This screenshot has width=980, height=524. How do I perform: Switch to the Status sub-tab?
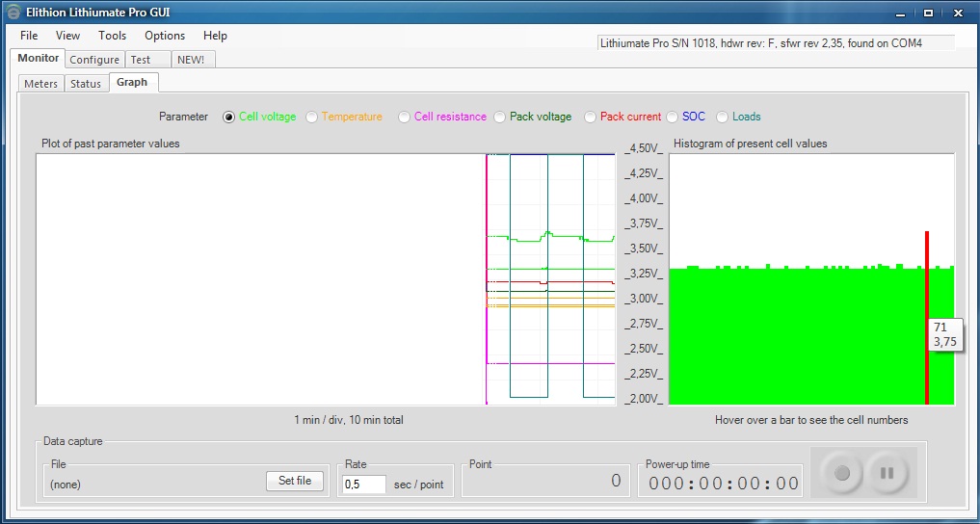86,84
